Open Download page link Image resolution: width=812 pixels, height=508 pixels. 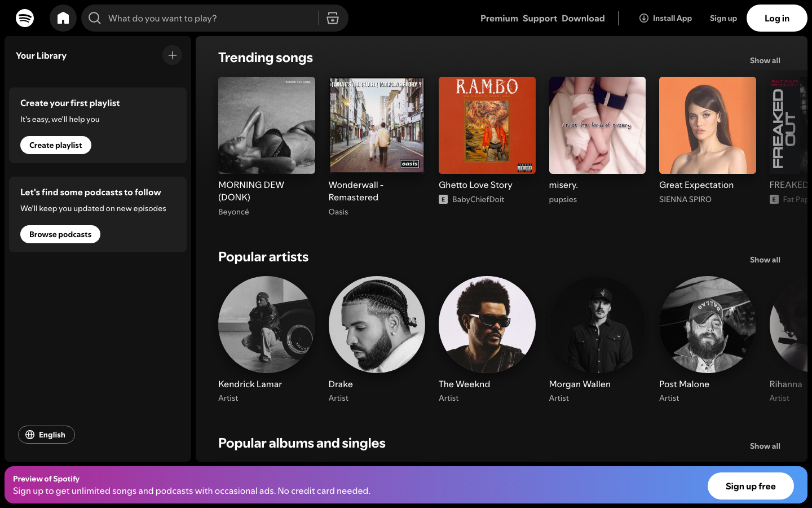583,18
